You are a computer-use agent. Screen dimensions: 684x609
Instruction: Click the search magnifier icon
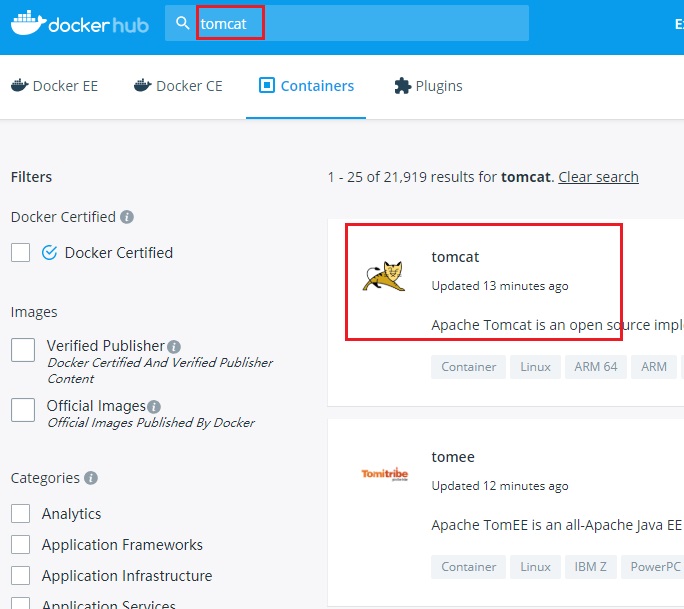pyautogui.click(x=182, y=23)
